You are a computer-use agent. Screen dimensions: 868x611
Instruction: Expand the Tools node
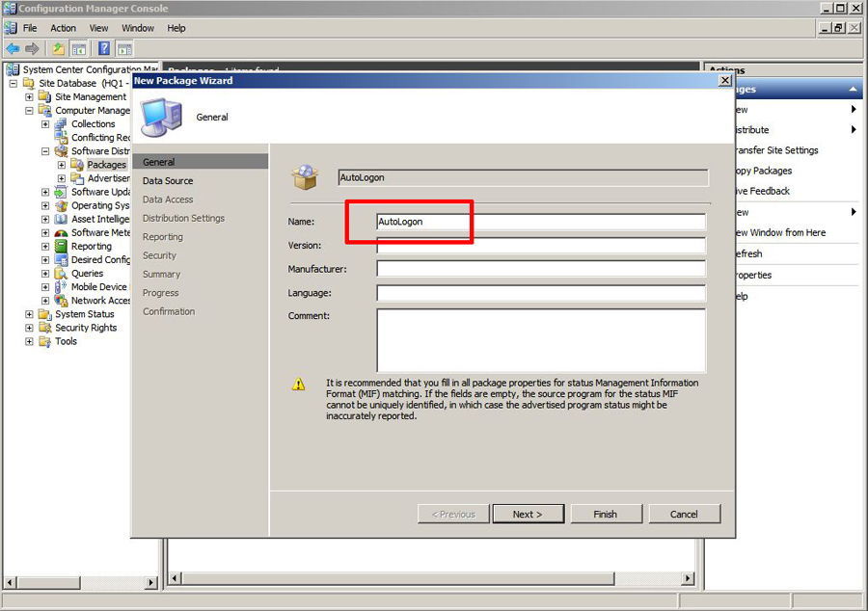pyautogui.click(x=29, y=341)
